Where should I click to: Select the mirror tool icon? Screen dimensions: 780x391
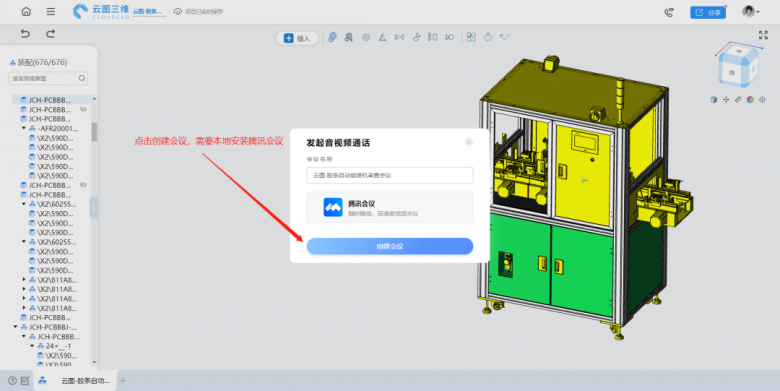[399, 37]
